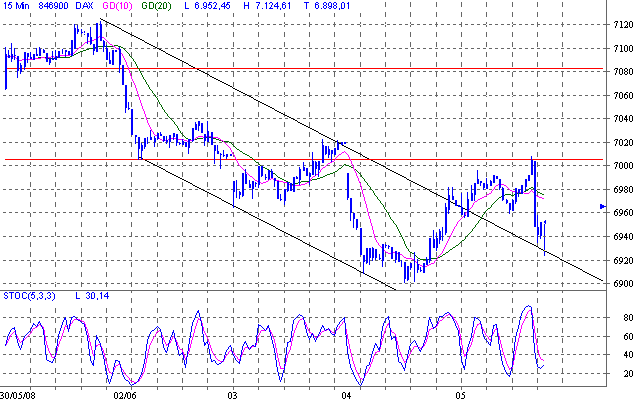Select the upper red horizontal line near 7080

click(304, 69)
